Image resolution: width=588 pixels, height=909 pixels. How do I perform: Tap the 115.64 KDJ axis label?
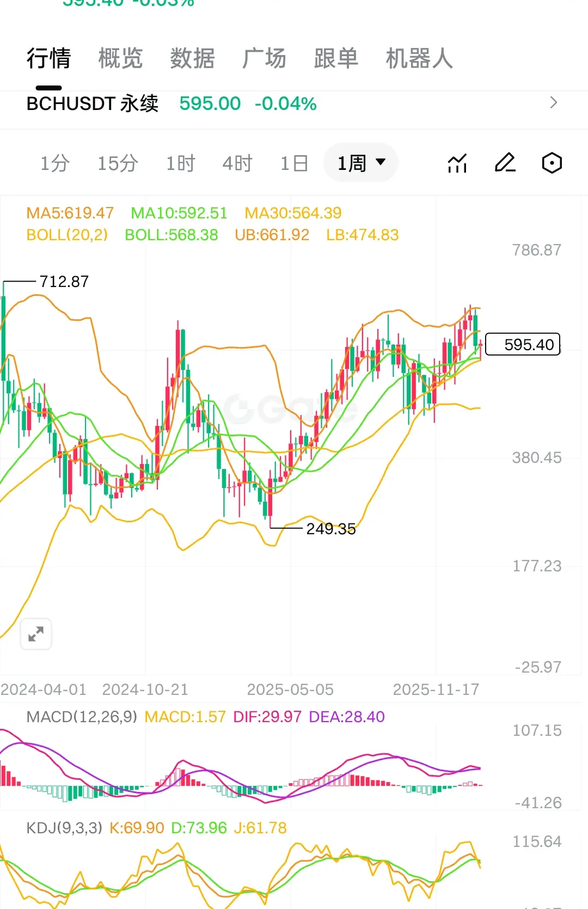click(x=537, y=841)
